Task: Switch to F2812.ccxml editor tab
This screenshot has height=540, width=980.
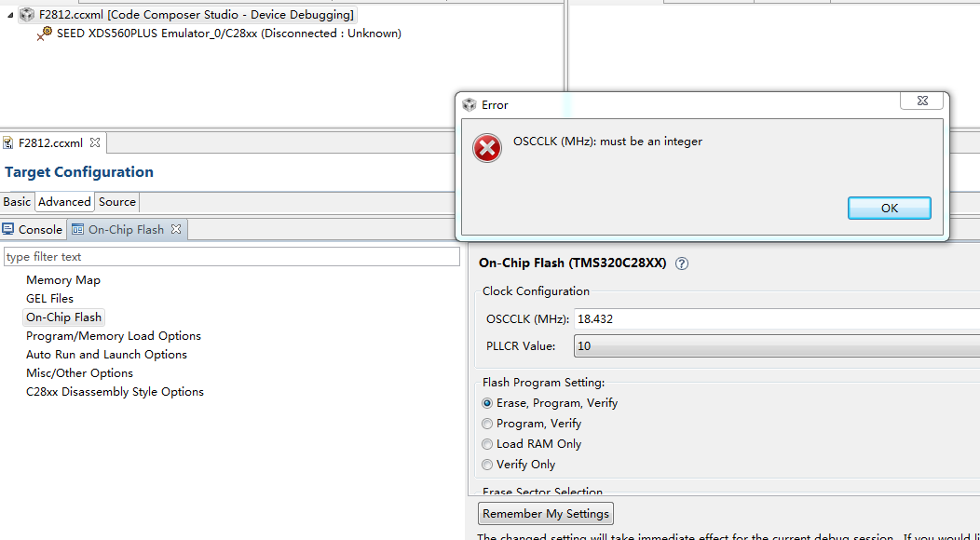Action: click(x=50, y=143)
